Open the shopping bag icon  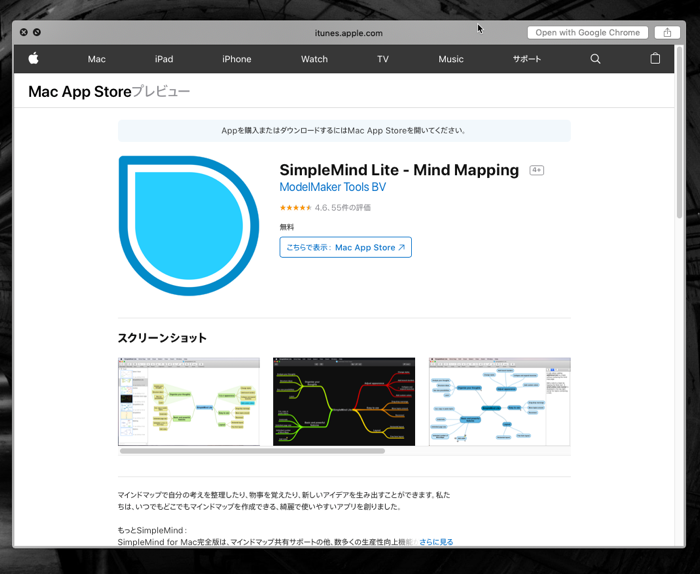[655, 58]
